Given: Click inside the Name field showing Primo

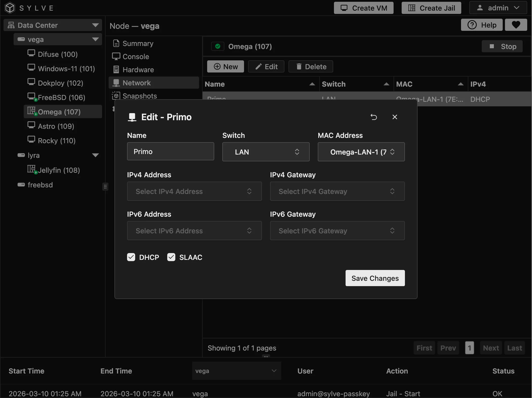Looking at the screenshot, I should tap(170, 151).
